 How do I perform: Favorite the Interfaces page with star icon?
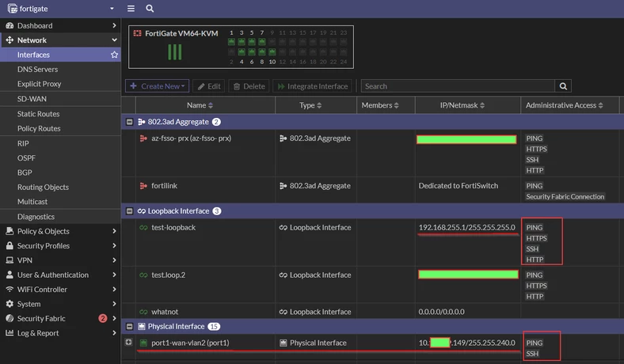click(115, 55)
